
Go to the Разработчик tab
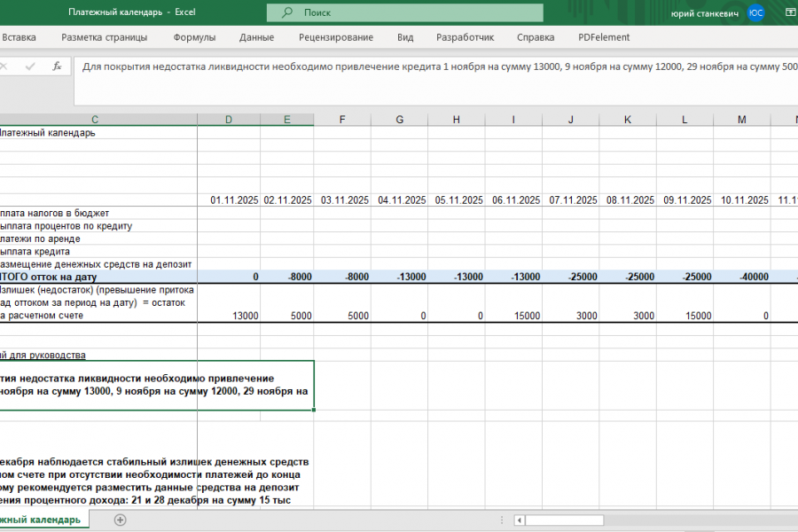pos(465,37)
